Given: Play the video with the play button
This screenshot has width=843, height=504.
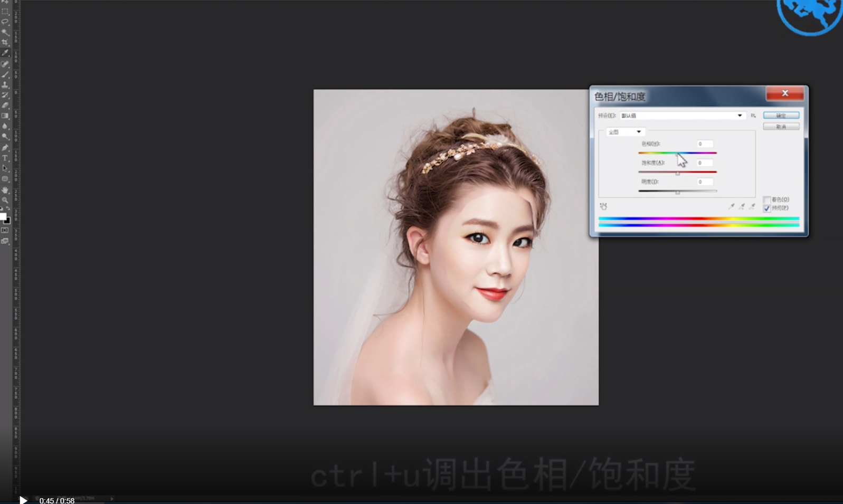Looking at the screenshot, I should 23,500.
